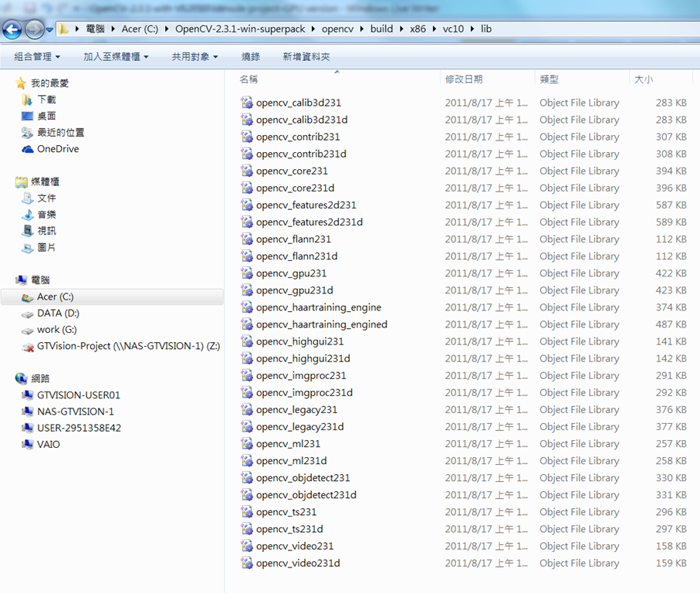Screen dimensions: 700x593
Task: Expand breadcrumb arrow after x86
Action: [x=434, y=29]
